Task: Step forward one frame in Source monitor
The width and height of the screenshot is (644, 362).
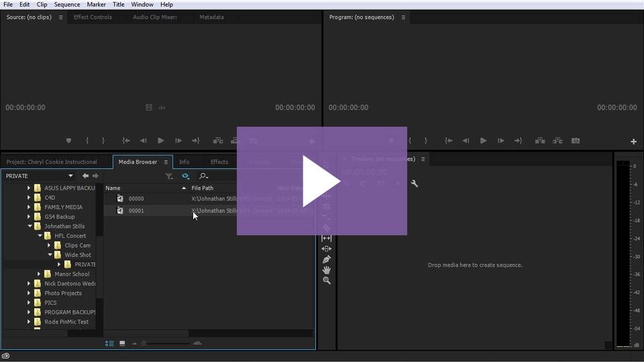Action: (x=178, y=141)
